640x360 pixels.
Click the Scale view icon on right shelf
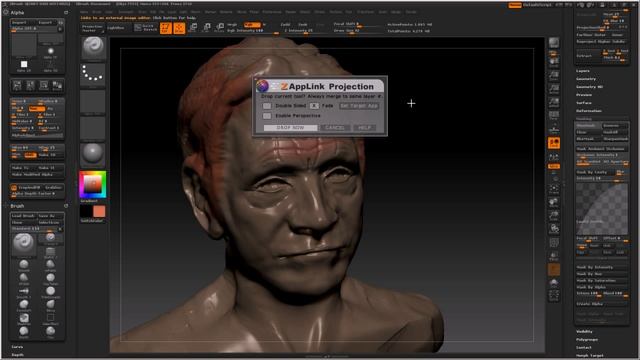tap(554, 216)
